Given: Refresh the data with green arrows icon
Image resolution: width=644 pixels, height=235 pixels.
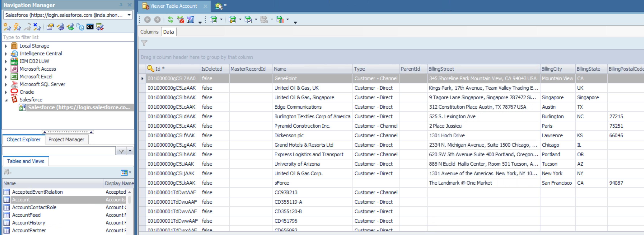Looking at the screenshot, I should [171, 20].
